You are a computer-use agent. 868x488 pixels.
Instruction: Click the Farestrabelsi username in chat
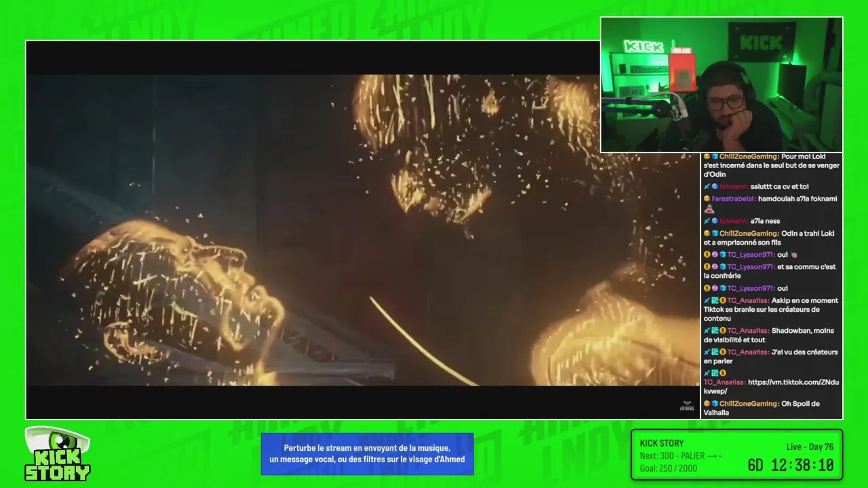coord(733,199)
